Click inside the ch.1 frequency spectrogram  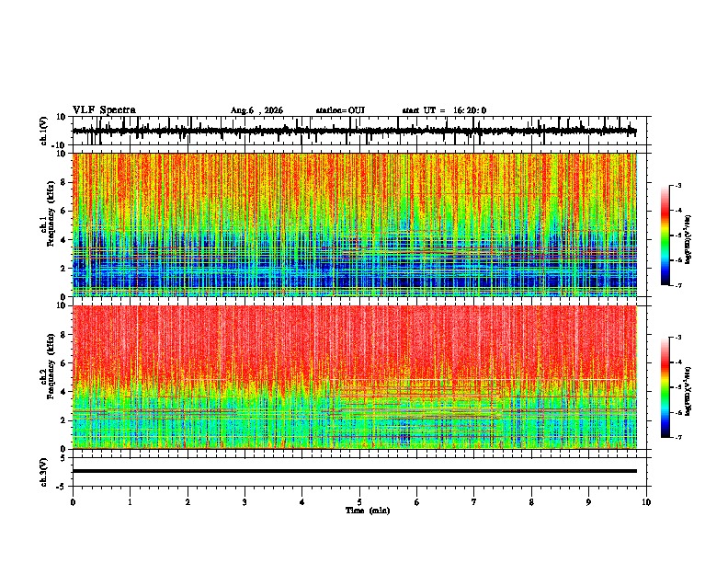coord(355,224)
